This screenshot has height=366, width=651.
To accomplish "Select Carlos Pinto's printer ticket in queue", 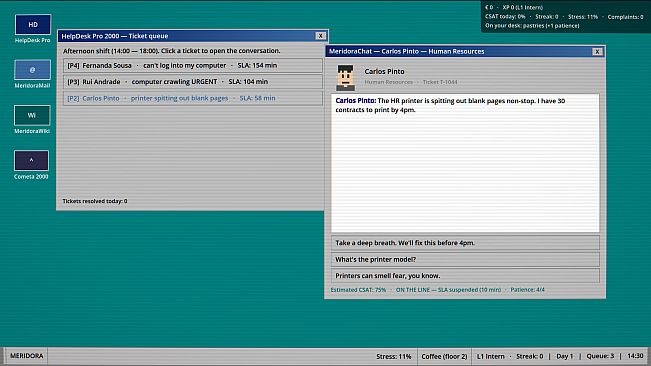I will [193, 98].
